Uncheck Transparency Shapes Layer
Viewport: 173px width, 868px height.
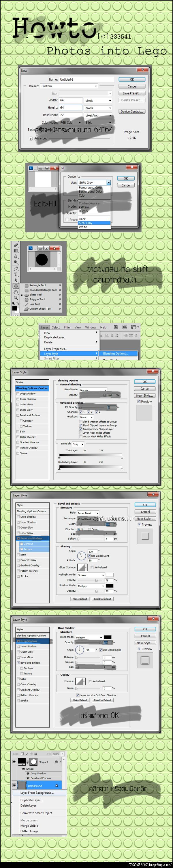(81, 429)
